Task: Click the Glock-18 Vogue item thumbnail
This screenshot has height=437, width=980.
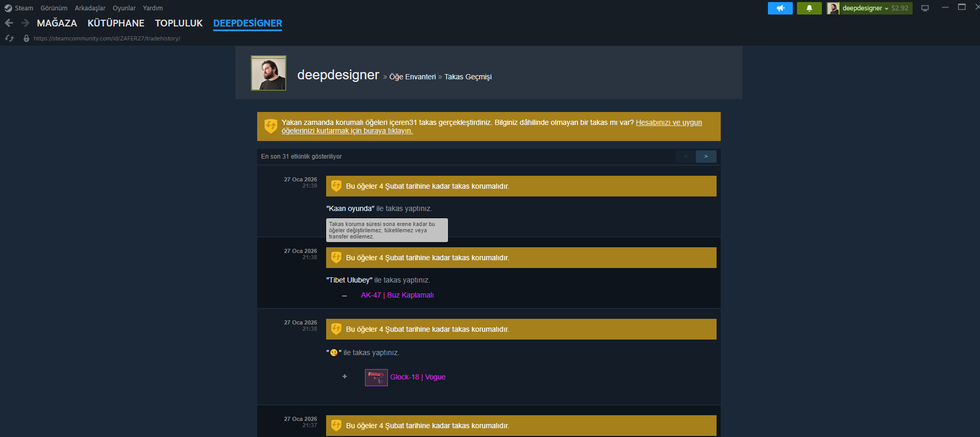Action: (376, 377)
